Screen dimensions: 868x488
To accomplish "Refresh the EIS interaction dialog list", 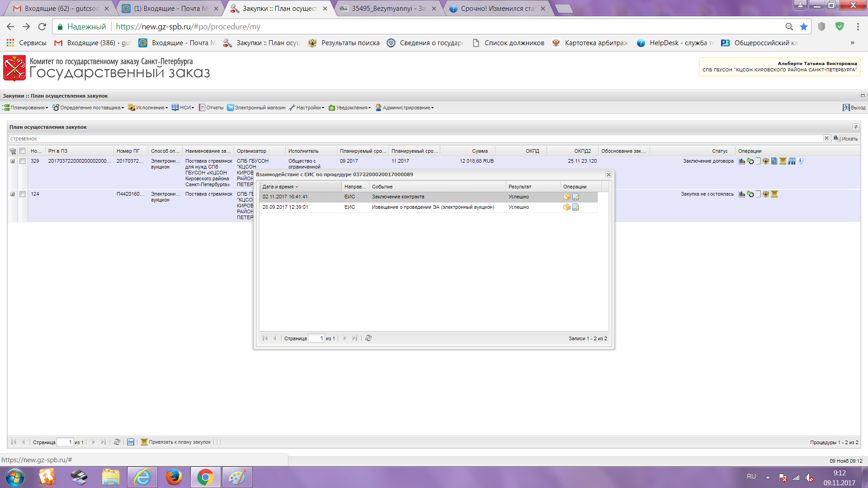I will (368, 338).
